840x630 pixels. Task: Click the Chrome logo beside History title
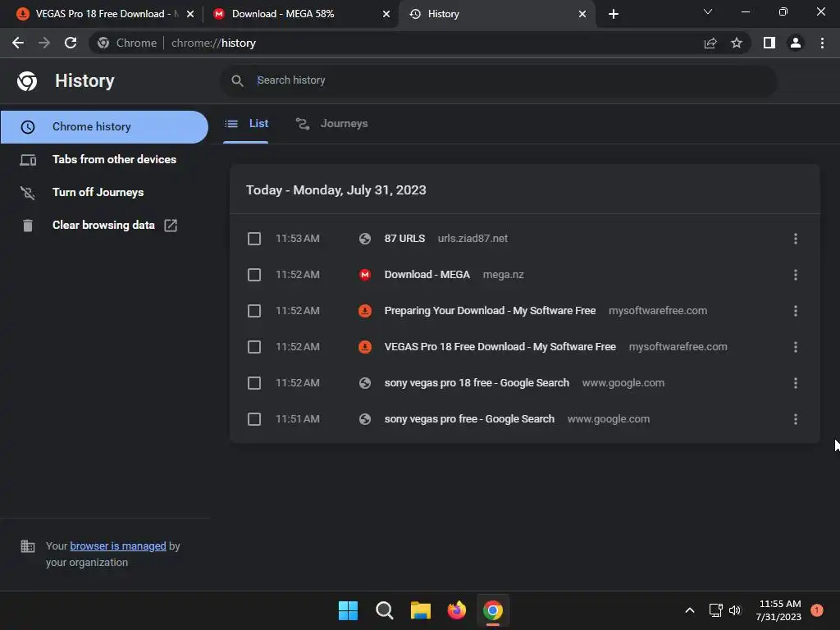tap(27, 81)
